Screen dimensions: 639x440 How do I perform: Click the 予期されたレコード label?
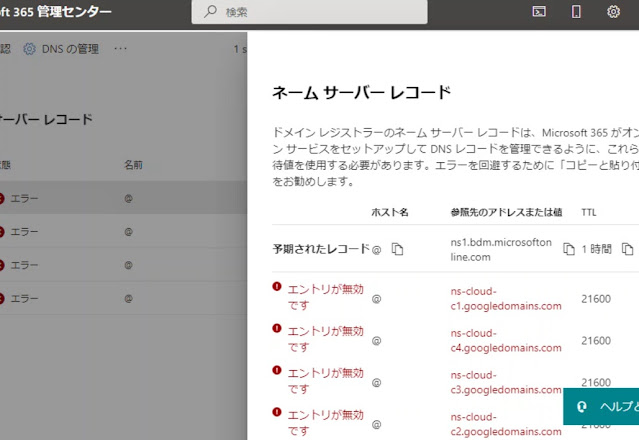[321, 249]
